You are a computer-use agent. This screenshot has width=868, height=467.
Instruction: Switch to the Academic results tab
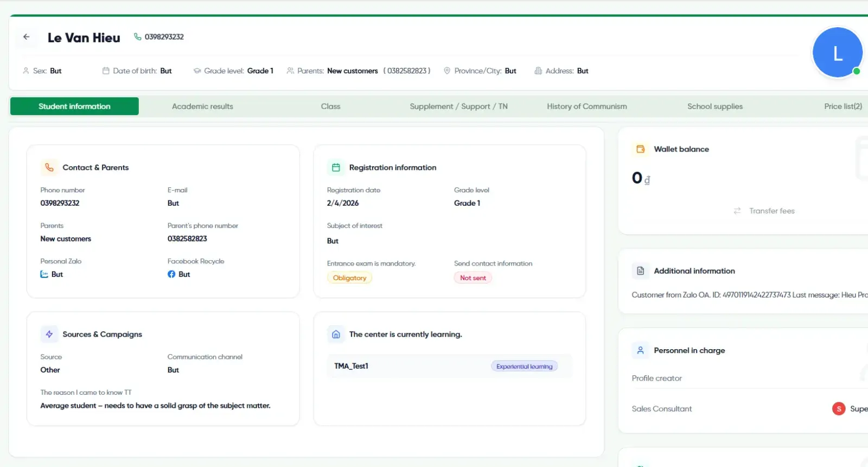click(202, 106)
